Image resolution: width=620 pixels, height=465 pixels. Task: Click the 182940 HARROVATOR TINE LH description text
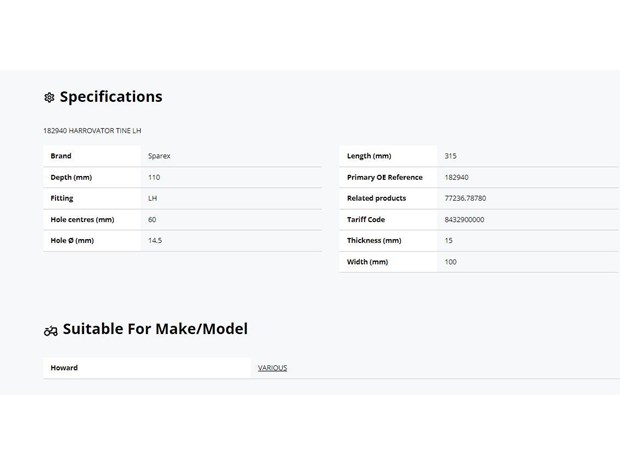click(x=92, y=130)
